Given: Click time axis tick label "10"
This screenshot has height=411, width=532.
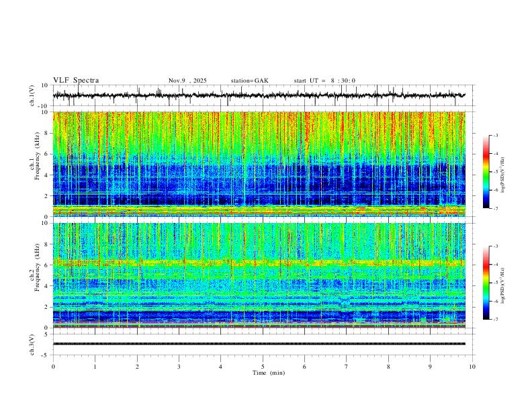Looking at the screenshot, I should tap(472, 367).
